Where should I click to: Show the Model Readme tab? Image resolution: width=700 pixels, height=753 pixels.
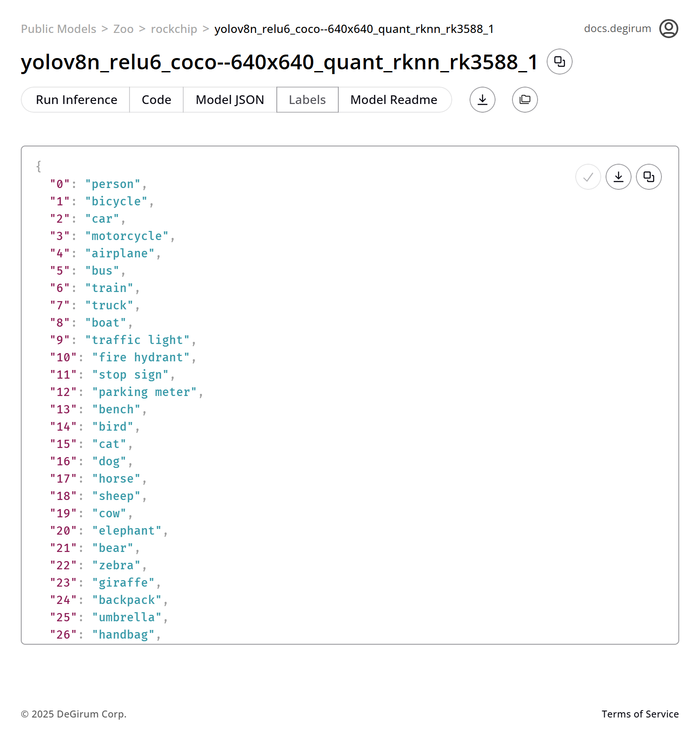[394, 100]
